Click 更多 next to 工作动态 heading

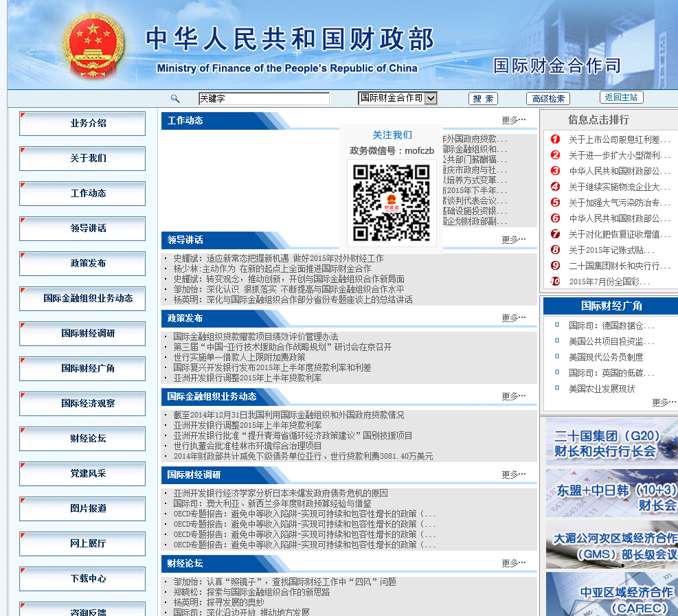(514, 120)
